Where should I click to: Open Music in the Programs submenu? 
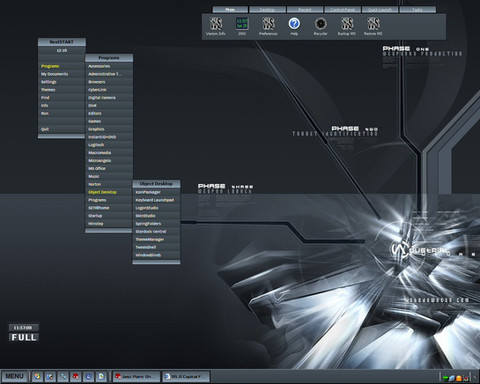click(109, 176)
